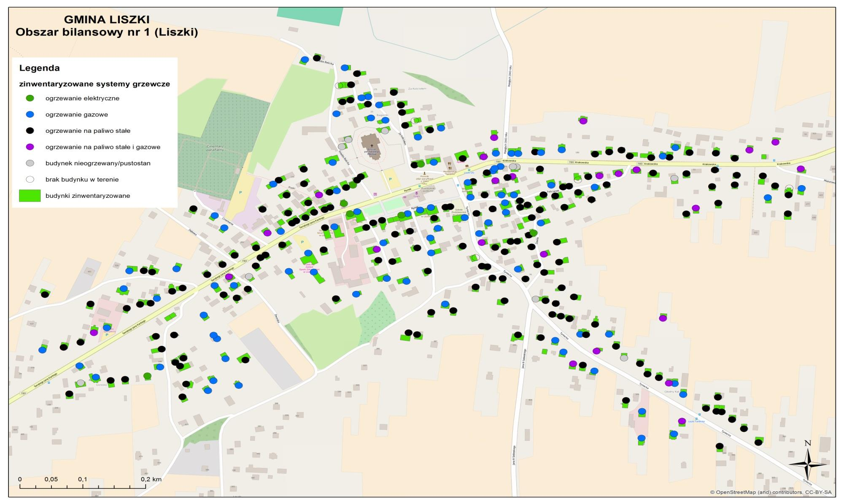Click the '0,05' scale bar label

(51, 480)
